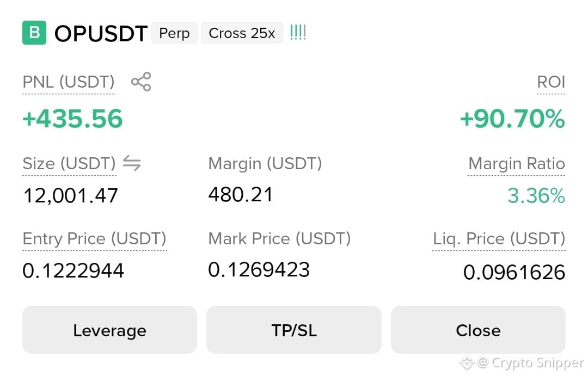Close the OPUSDT position
Viewport: 588px width, 376px height.
[478, 330]
